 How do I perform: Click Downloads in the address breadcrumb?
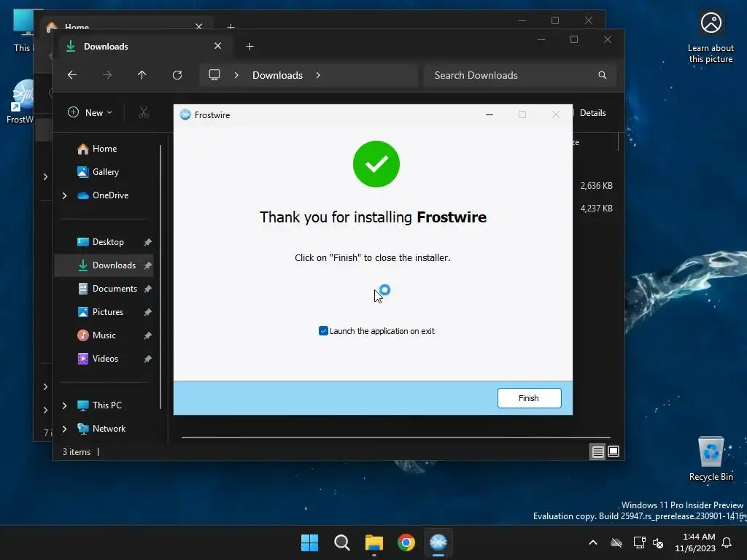[277, 75]
